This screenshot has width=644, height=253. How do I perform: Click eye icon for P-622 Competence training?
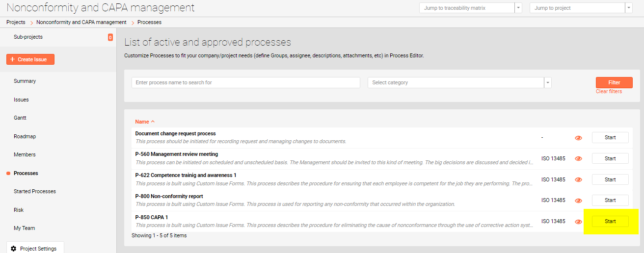(x=578, y=180)
